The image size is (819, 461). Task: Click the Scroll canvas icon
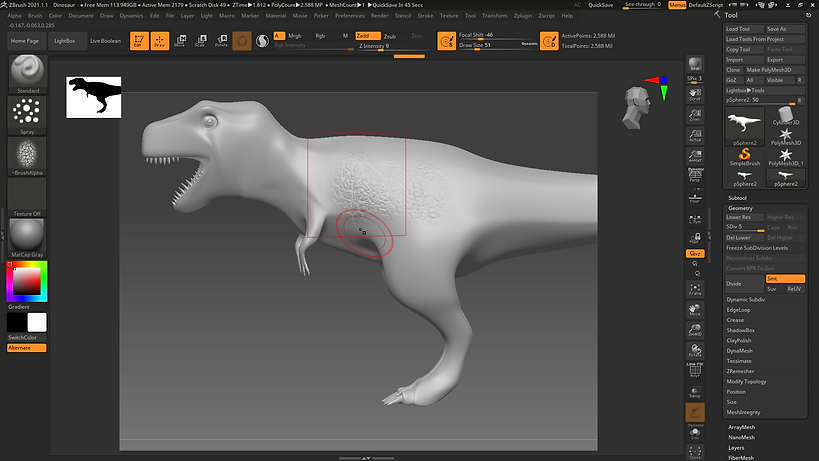(x=695, y=94)
